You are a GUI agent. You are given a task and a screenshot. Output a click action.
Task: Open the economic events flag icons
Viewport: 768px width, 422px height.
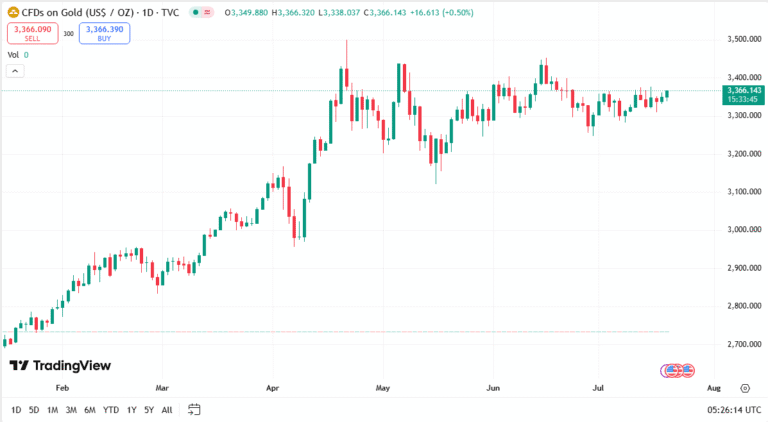tap(678, 371)
